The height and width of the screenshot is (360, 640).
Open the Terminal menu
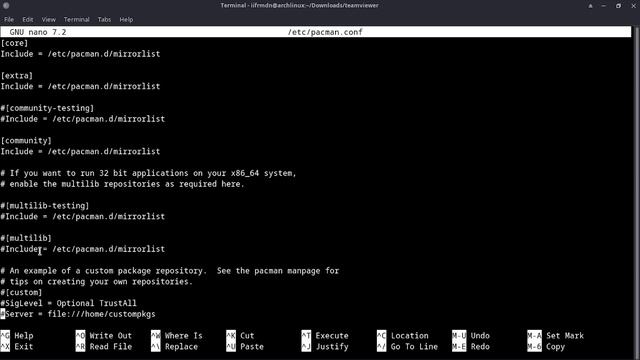pos(76,19)
